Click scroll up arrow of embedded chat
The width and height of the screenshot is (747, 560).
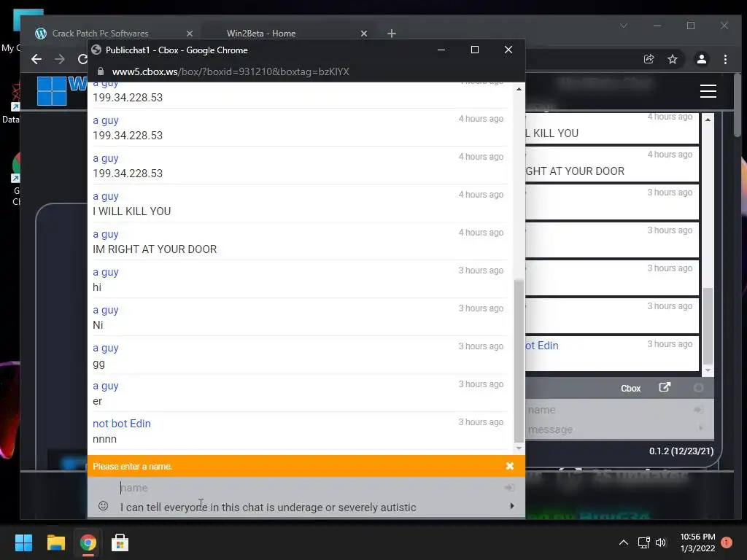708,120
